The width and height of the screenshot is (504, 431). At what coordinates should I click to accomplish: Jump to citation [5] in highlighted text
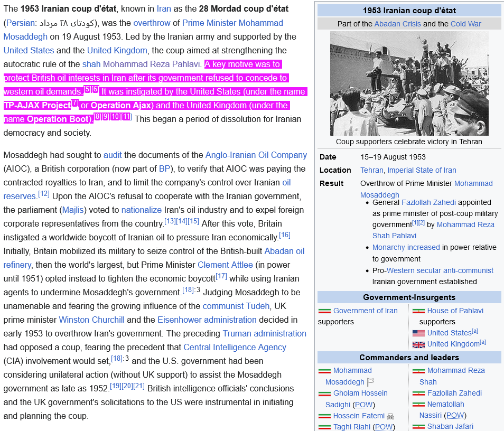pos(87,89)
